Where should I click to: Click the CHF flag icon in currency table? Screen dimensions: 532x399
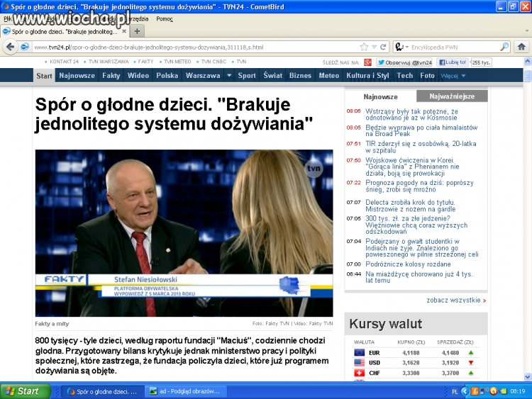tap(360, 373)
